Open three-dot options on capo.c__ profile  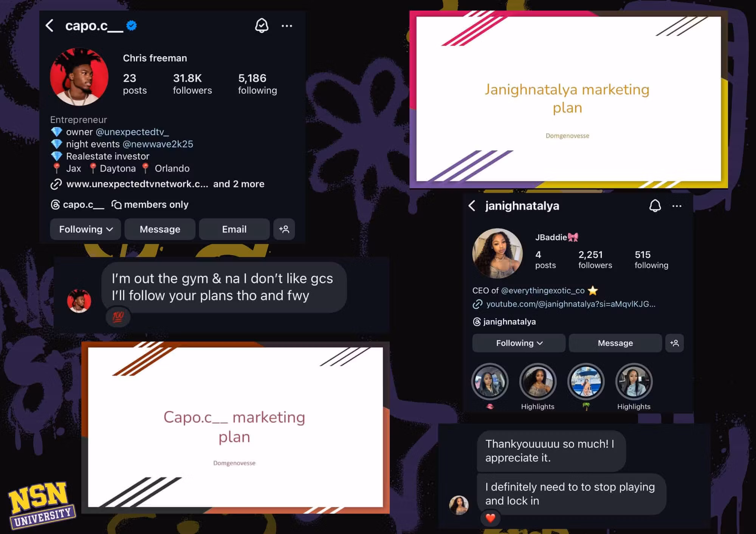pos(287,26)
